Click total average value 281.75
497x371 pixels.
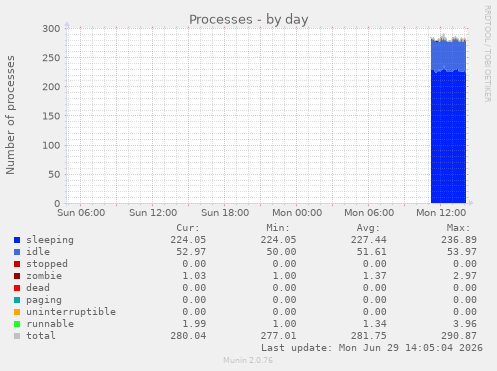[369, 336]
